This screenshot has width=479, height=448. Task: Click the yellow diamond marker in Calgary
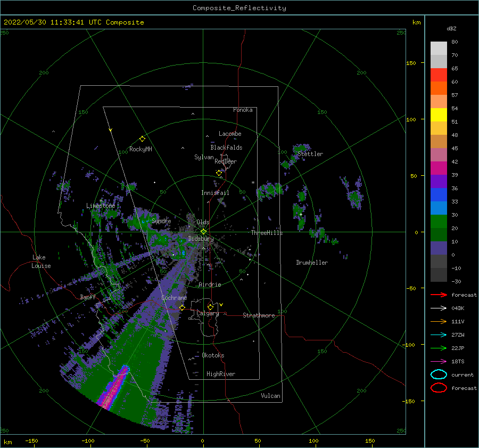point(210,307)
